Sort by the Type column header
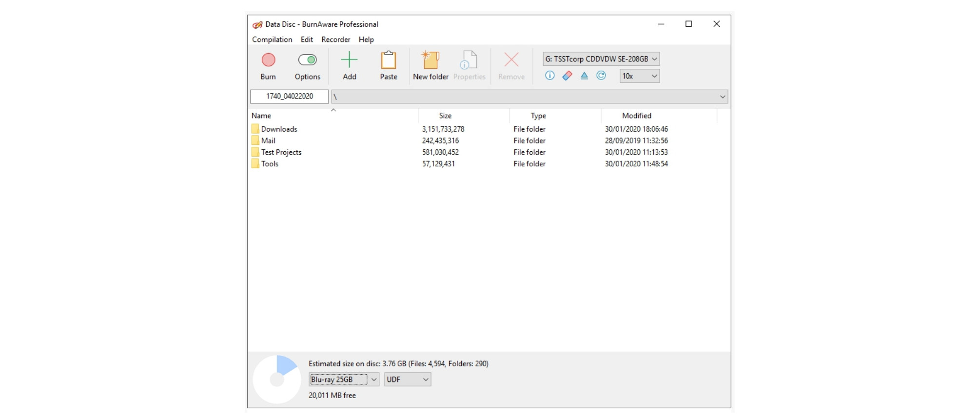This screenshot has width=980, height=420. point(538,116)
